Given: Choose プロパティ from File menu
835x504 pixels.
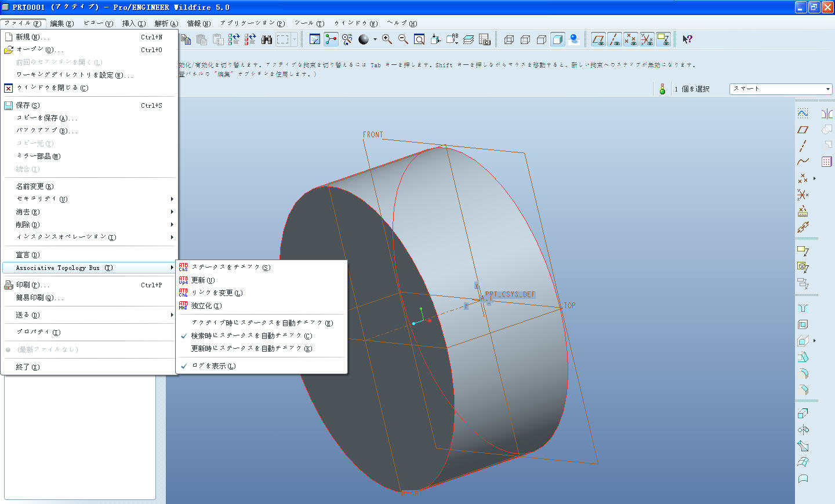Looking at the screenshot, I should (89, 332).
